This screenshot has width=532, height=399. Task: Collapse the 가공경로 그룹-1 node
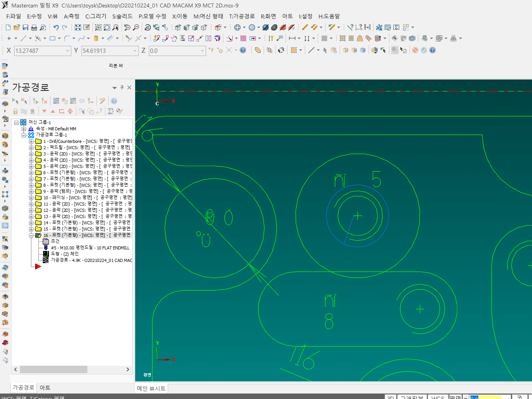(24, 135)
